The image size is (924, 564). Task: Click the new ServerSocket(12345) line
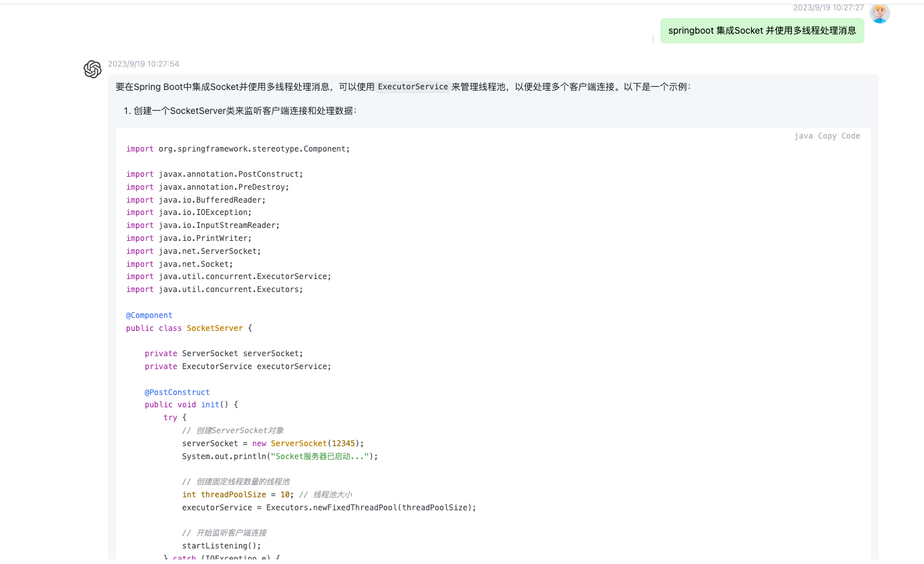pos(273,444)
